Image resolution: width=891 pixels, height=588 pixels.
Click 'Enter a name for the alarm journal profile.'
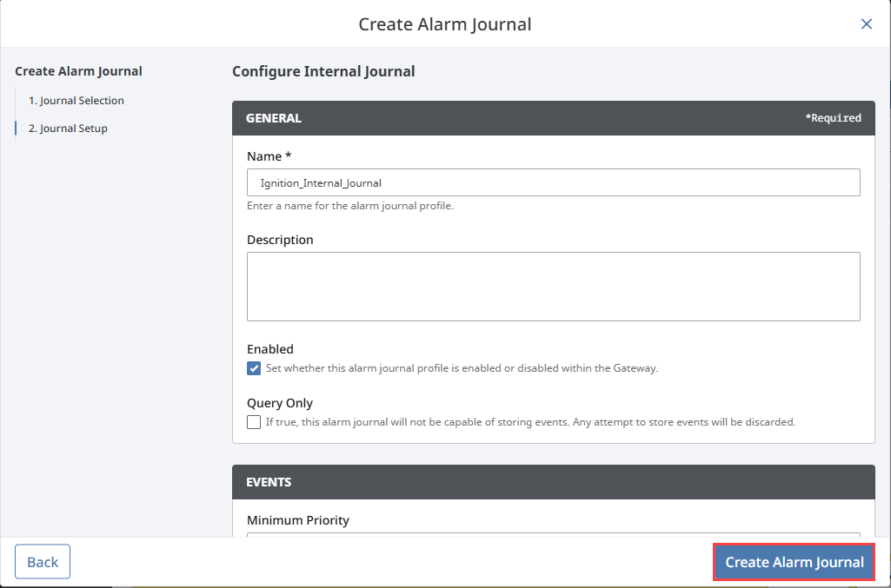pos(350,206)
